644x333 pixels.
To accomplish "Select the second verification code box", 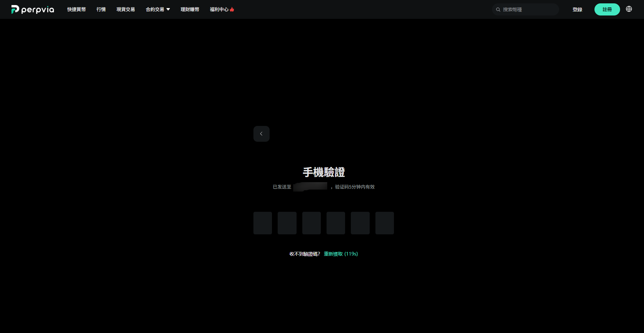I will pyautogui.click(x=287, y=223).
